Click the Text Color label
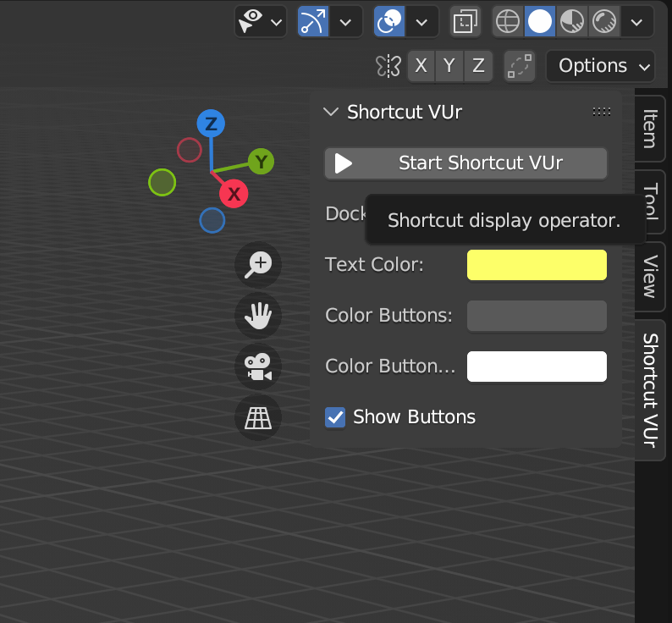The height and width of the screenshot is (623, 672). coord(374,265)
